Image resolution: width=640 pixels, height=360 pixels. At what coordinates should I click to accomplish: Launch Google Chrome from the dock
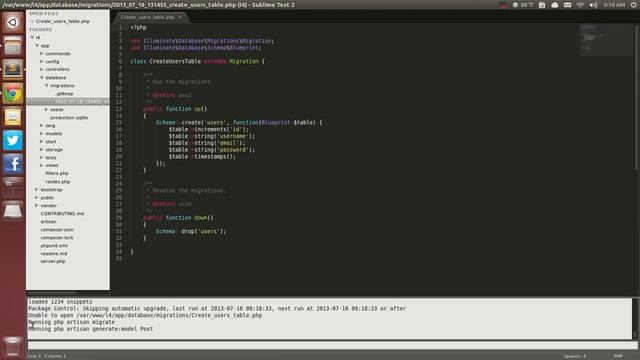pos(12,93)
